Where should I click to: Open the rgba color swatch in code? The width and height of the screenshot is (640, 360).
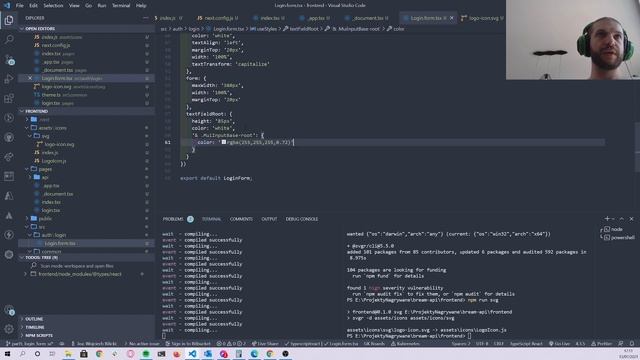[x=224, y=142]
